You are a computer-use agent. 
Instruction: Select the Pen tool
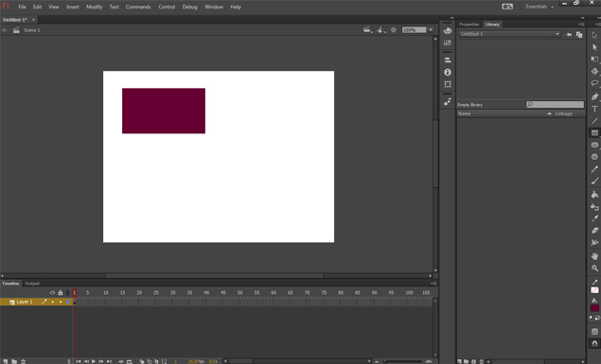click(594, 96)
